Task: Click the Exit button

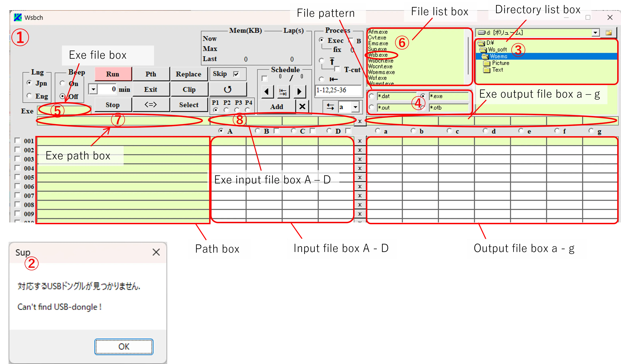Action: coord(151,89)
